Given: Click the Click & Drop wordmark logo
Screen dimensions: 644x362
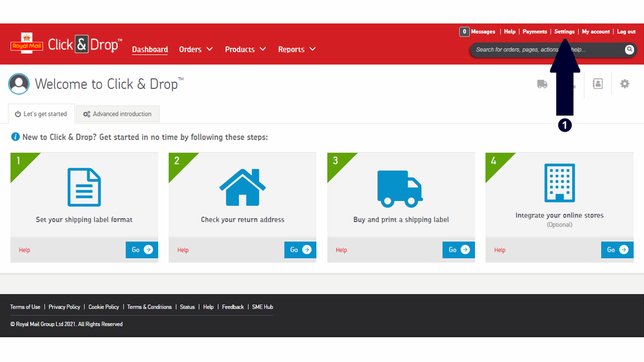Looking at the screenshot, I should click(85, 45).
